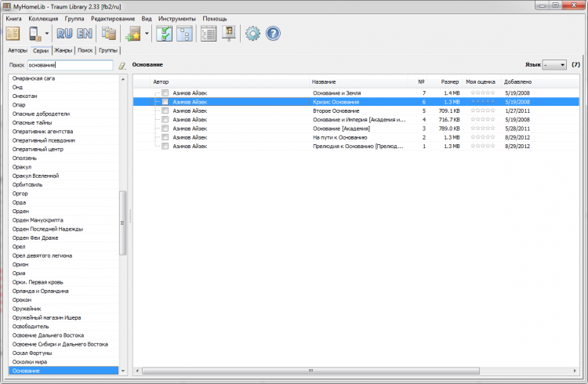The height and width of the screenshot is (384, 588).
Task: Open the Коллекция menu
Action: (43, 18)
